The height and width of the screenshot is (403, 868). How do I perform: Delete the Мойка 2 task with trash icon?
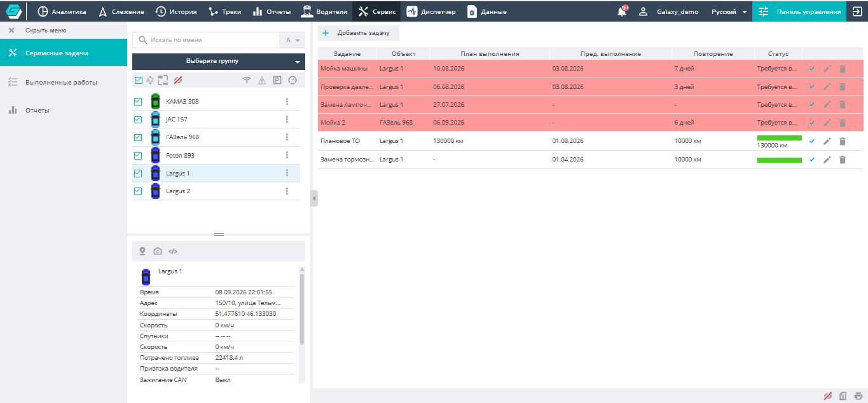coord(842,123)
